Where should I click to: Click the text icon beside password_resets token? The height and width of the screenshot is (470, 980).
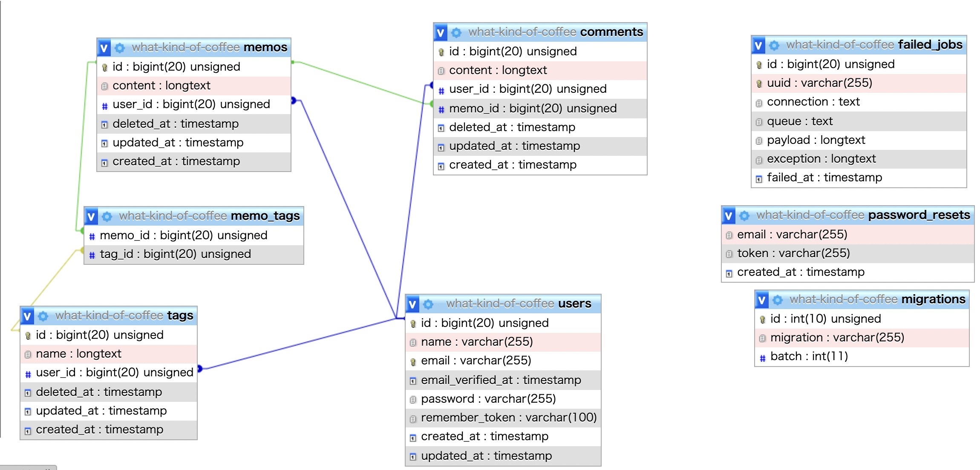[729, 254]
